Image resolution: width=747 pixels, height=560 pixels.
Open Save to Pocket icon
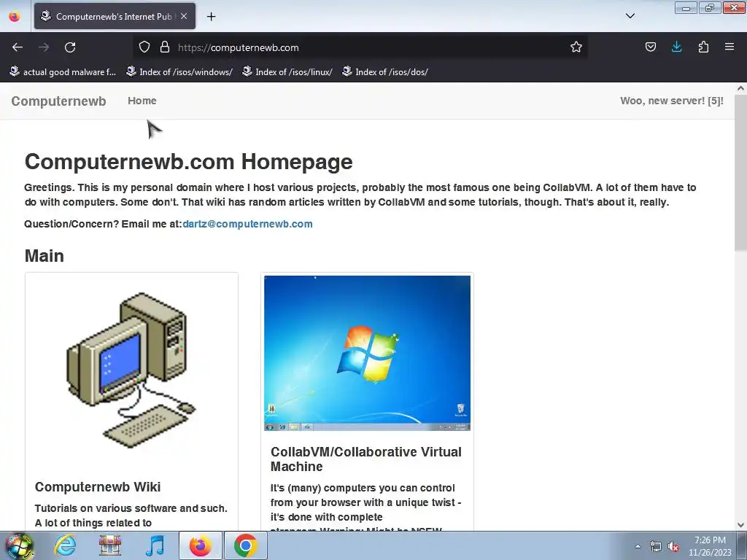point(650,47)
